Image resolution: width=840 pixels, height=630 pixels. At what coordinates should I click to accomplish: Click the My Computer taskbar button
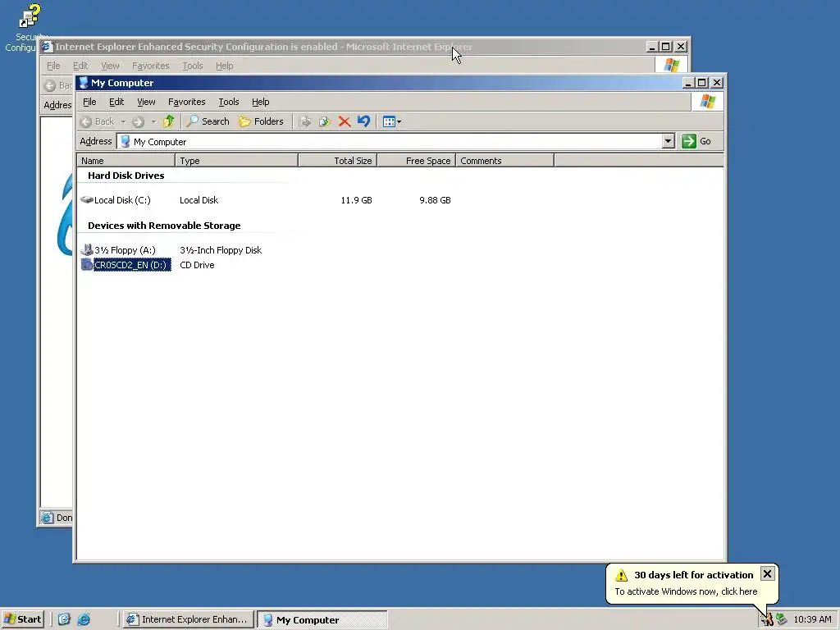click(x=322, y=620)
